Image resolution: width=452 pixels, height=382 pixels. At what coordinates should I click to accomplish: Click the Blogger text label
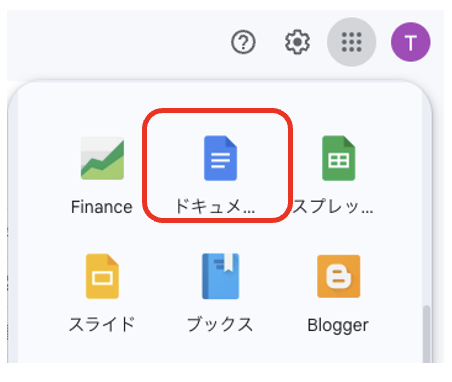point(338,325)
